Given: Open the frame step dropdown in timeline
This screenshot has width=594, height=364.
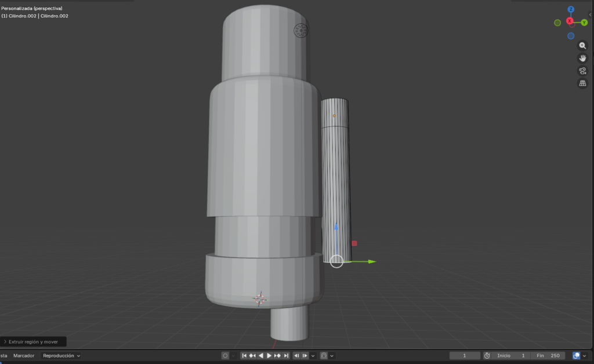Looking at the screenshot, I should [x=313, y=356].
